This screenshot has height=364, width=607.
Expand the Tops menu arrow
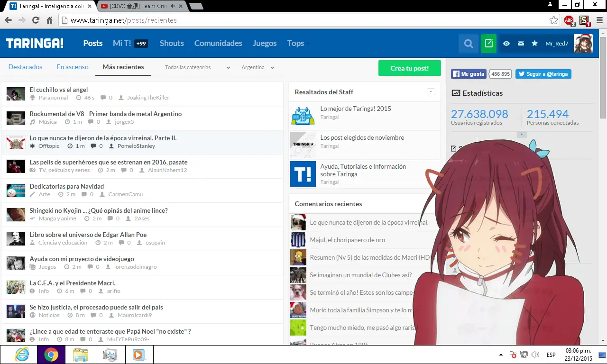tap(308, 44)
